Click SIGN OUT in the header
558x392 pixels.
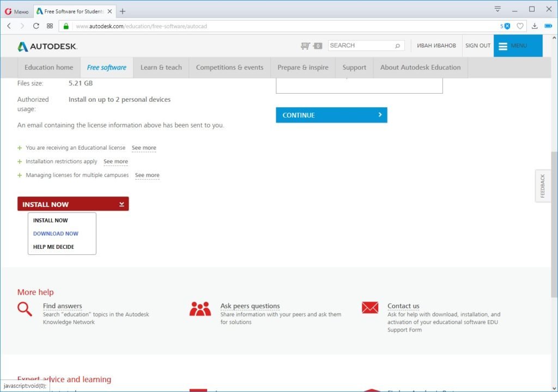coord(477,46)
